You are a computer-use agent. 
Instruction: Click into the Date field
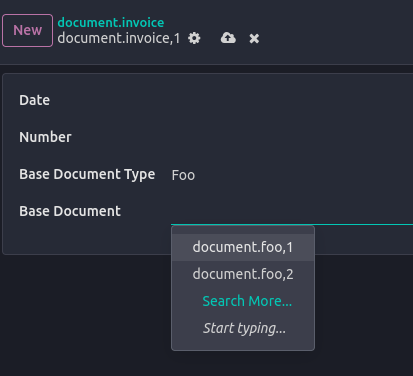(292, 101)
